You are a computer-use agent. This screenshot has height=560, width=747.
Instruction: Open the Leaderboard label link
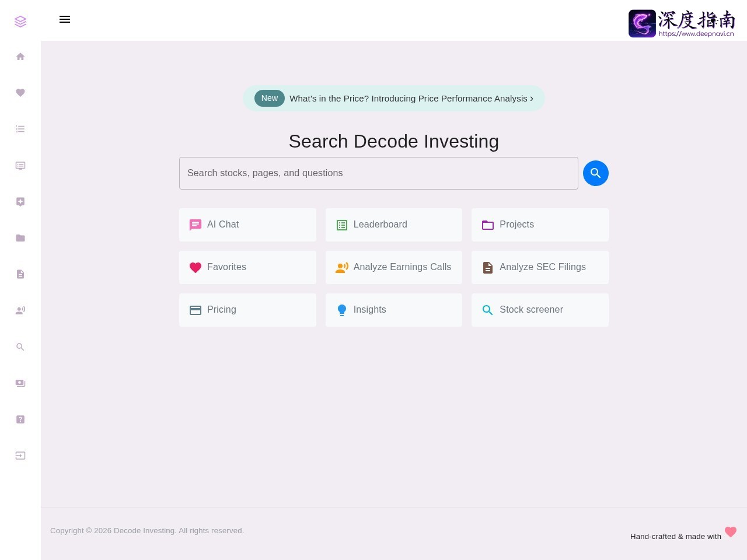pyautogui.click(x=381, y=225)
